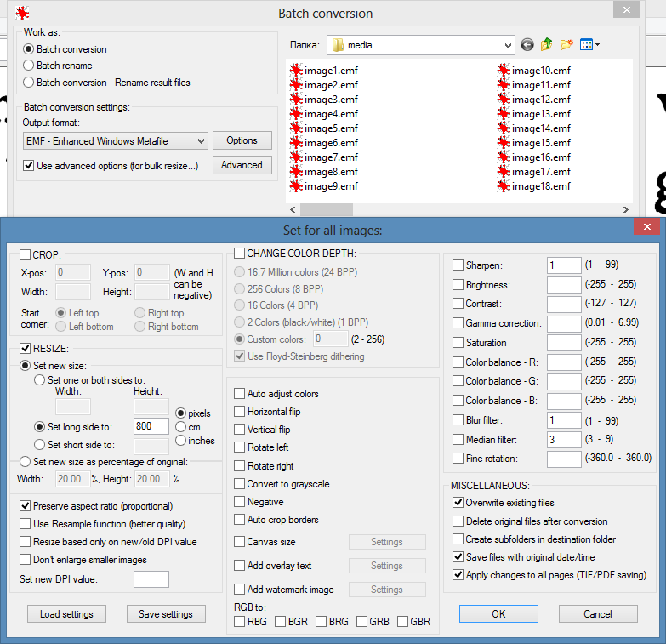The height and width of the screenshot is (644, 666).
Task: Open the view menu icon in file browser
Action: (x=590, y=44)
